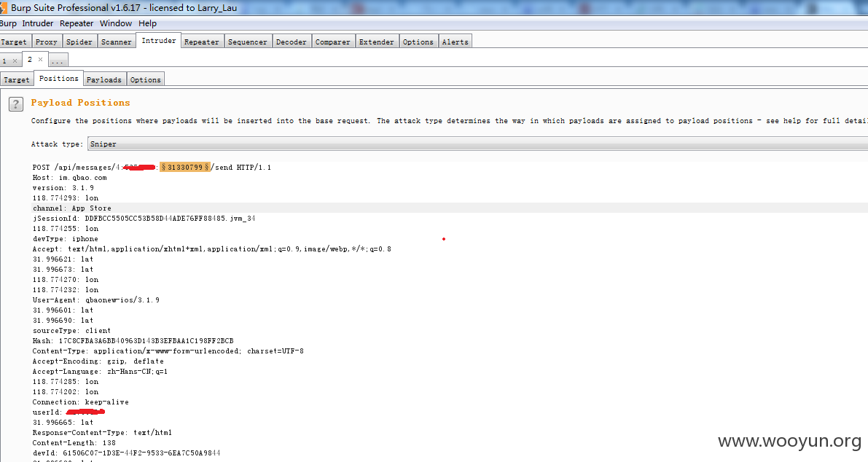Click the 118.774270: lon line
The width and height of the screenshot is (868, 462).
(x=66, y=279)
